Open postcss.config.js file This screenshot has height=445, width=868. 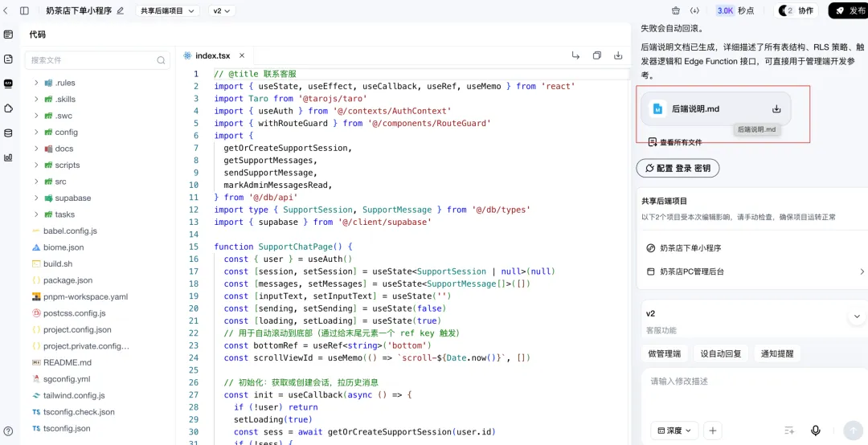[74, 313]
